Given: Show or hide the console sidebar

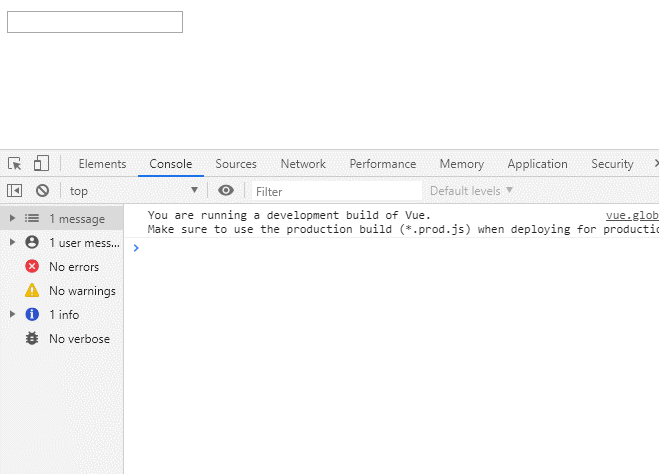Looking at the screenshot, I should (x=15, y=191).
